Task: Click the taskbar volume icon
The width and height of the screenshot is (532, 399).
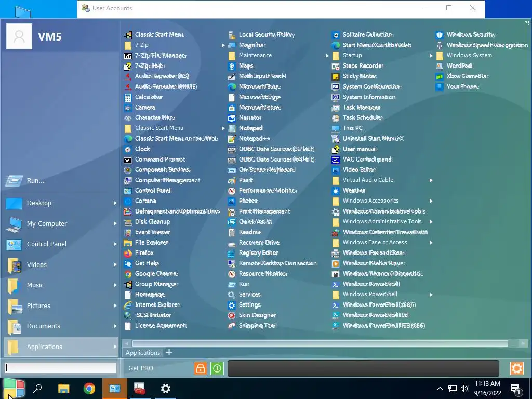Action: click(x=464, y=389)
